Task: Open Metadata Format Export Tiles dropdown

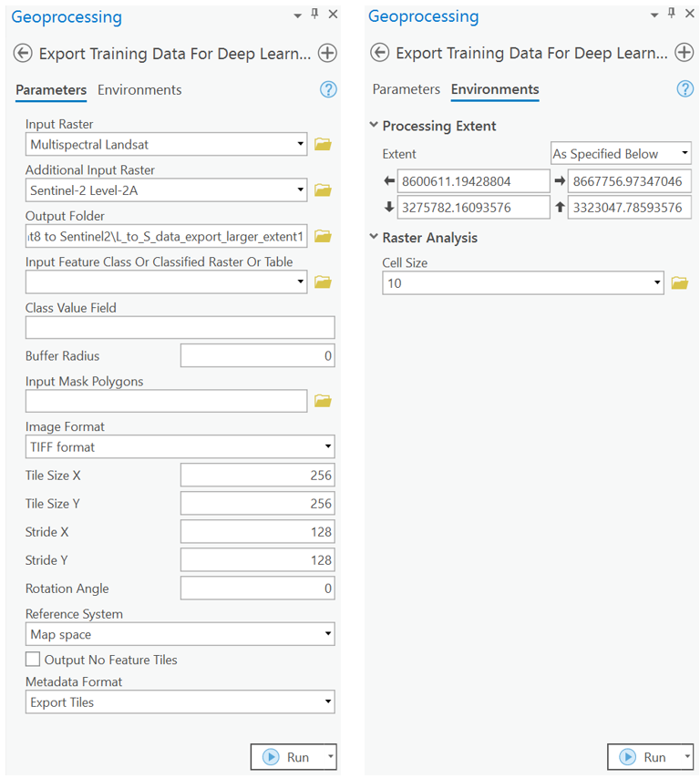Action: pos(180,702)
